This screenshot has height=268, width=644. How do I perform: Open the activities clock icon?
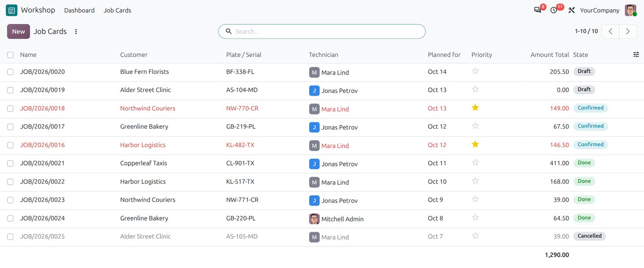coord(554,10)
